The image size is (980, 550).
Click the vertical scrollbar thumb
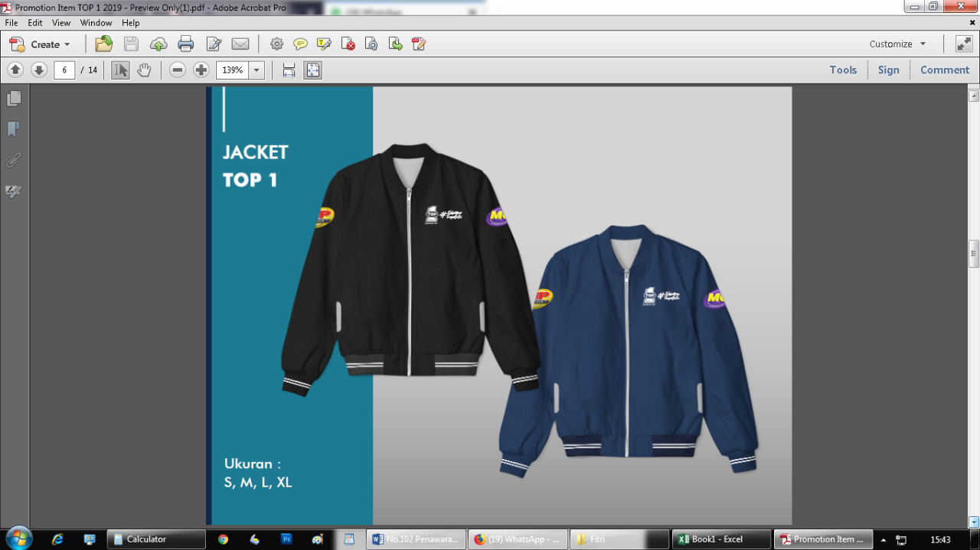click(x=974, y=254)
